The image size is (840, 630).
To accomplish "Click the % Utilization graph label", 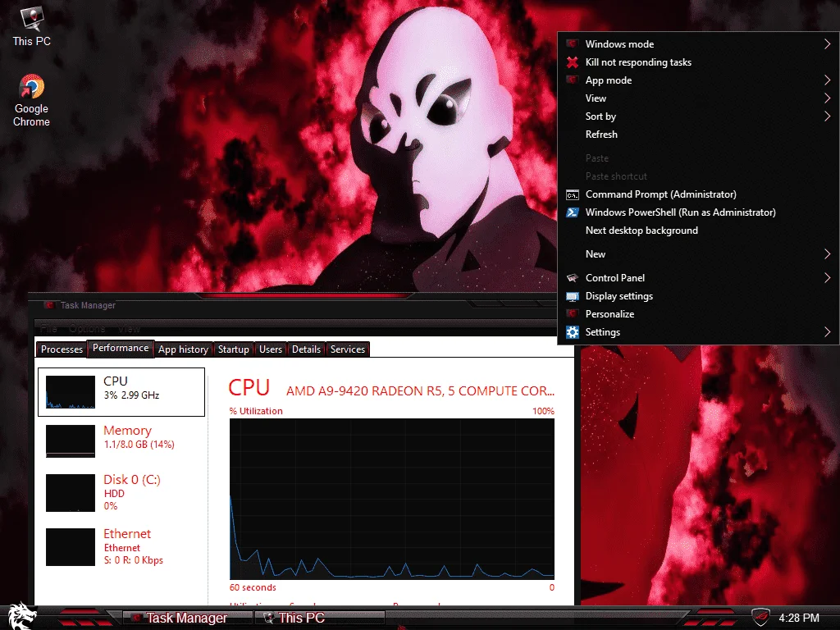I will click(256, 411).
